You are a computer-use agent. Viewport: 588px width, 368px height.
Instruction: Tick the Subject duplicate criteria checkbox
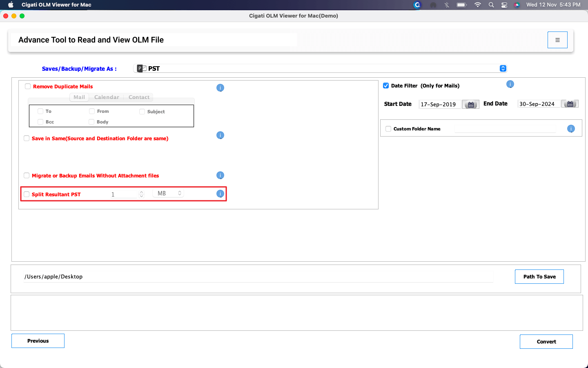click(x=142, y=112)
